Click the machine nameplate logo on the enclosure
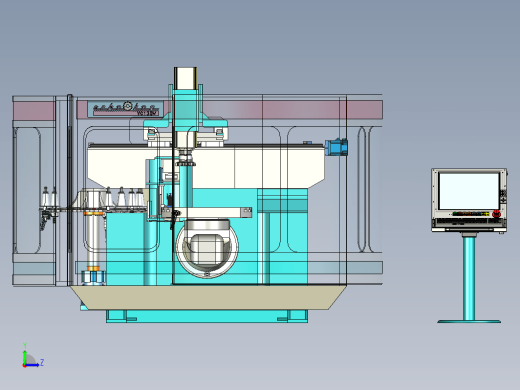Screen dimensions: 520x390 point(126,109)
